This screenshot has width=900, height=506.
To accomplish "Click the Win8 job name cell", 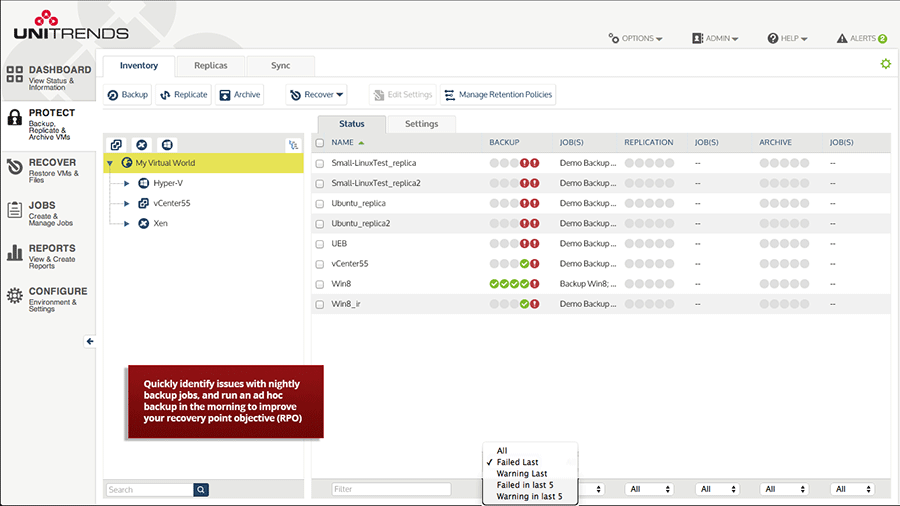I will pyautogui.click(x=588, y=284).
